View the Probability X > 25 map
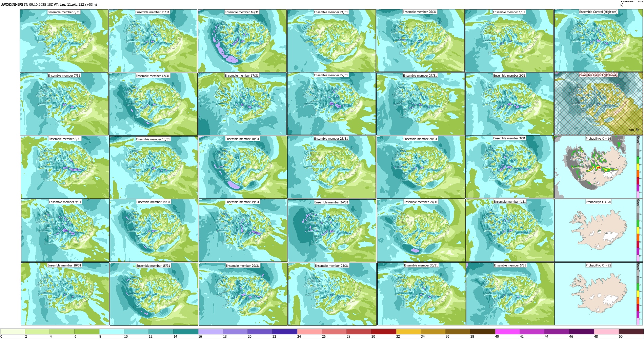644x339 pixels. tap(599, 294)
